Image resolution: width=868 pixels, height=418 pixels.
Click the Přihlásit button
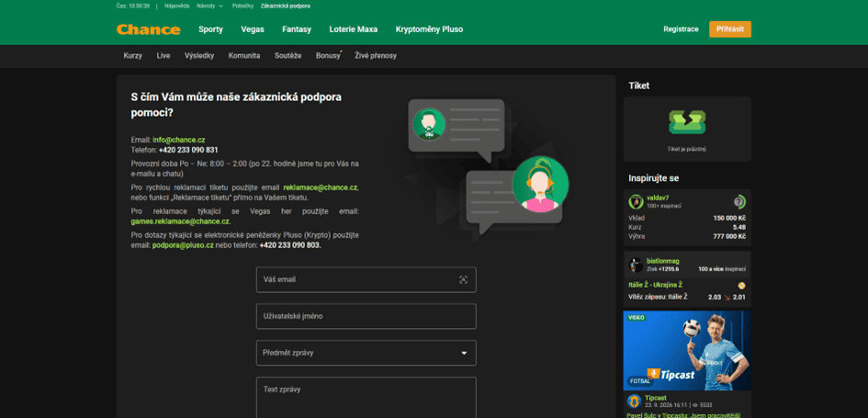click(x=730, y=29)
